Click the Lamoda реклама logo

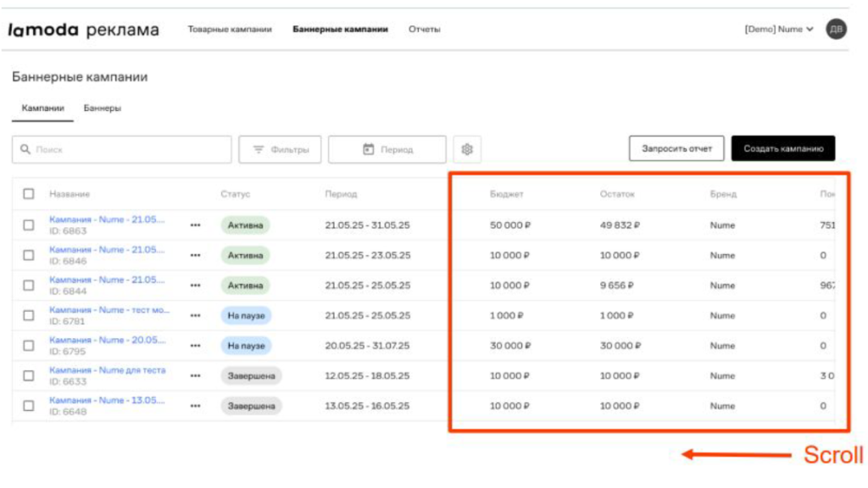pyautogui.click(x=83, y=30)
